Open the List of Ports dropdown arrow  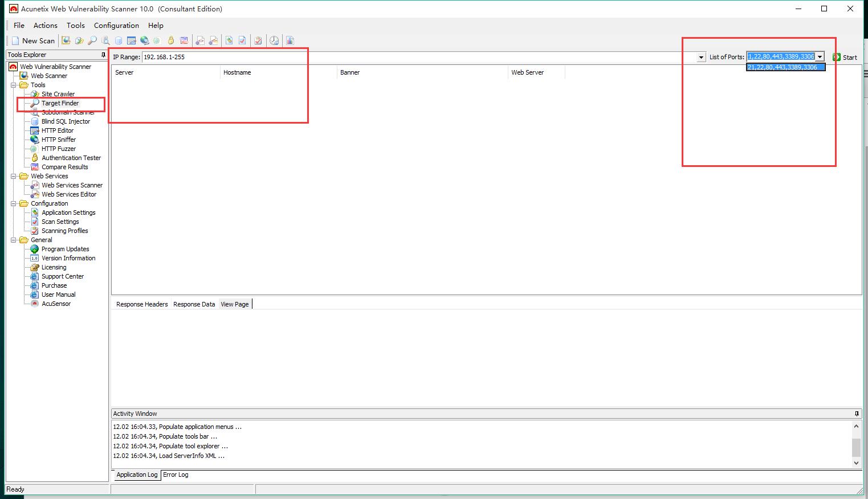pyautogui.click(x=820, y=57)
